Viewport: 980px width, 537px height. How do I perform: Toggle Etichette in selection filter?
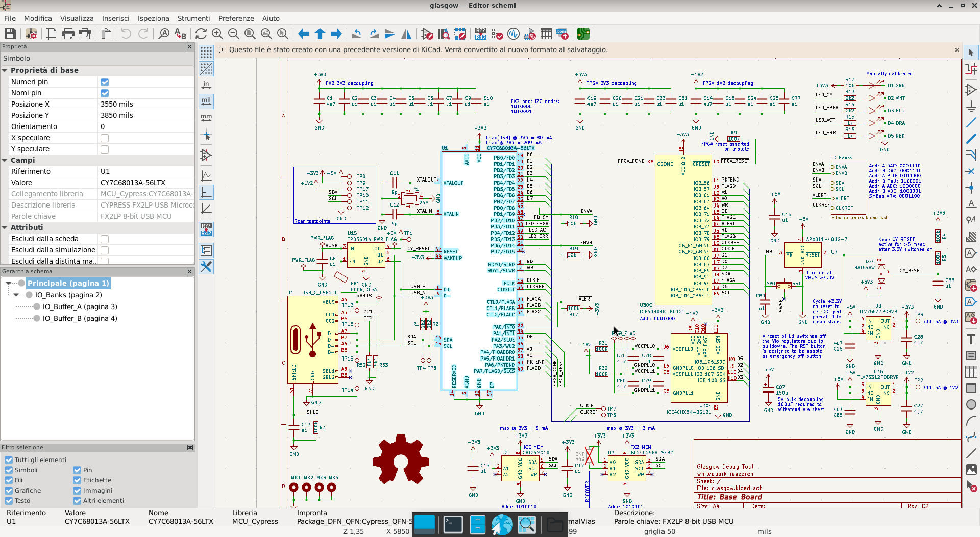click(77, 480)
